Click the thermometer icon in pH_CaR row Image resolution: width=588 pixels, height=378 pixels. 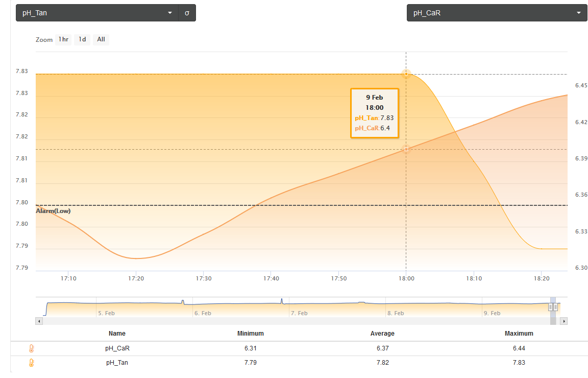click(32, 348)
